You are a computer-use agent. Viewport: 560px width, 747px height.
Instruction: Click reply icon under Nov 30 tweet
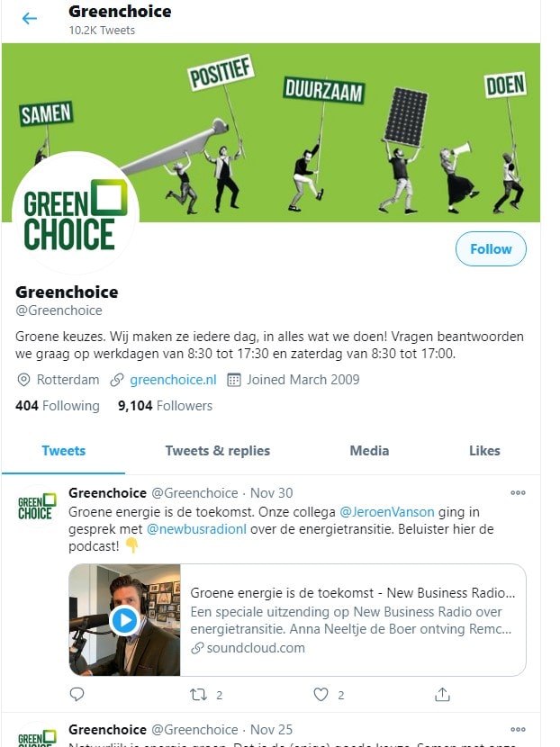pos(77,694)
